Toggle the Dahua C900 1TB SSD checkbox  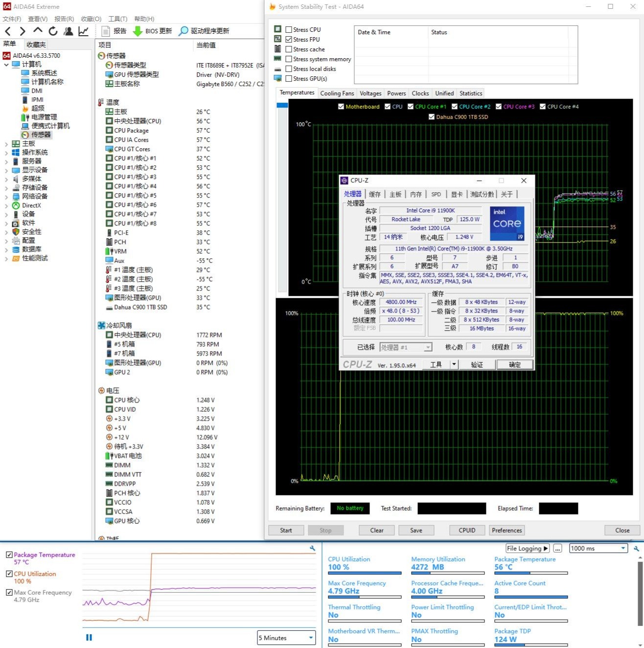pyautogui.click(x=431, y=117)
